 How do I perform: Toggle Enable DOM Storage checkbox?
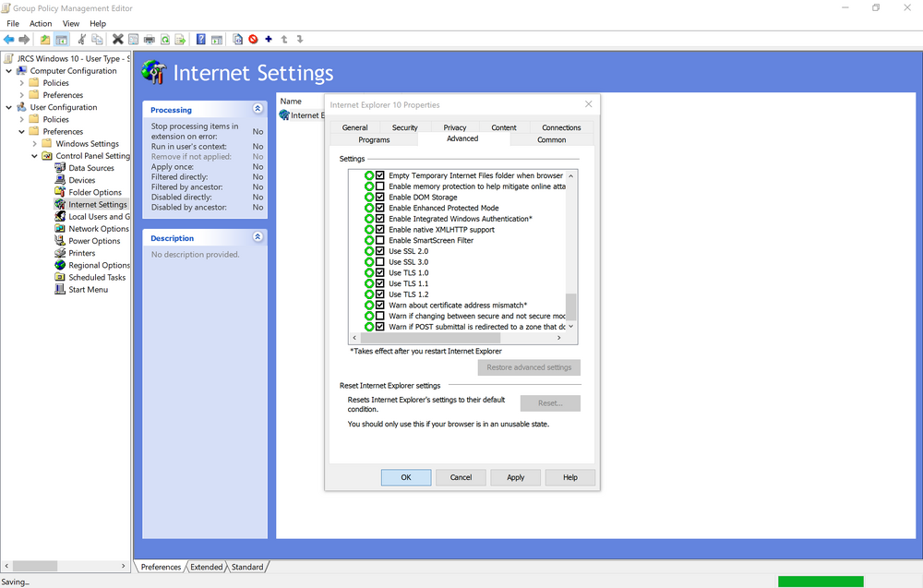point(380,198)
